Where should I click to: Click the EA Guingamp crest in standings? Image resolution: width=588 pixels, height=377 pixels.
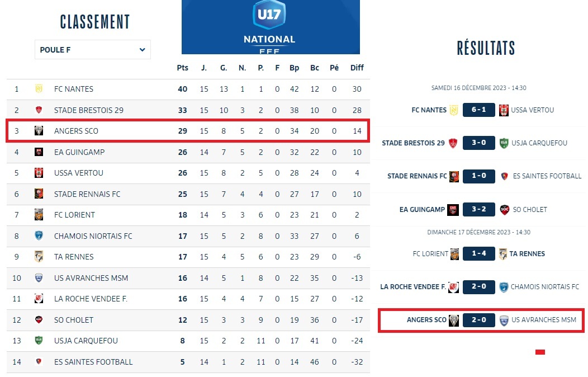pos(39,152)
